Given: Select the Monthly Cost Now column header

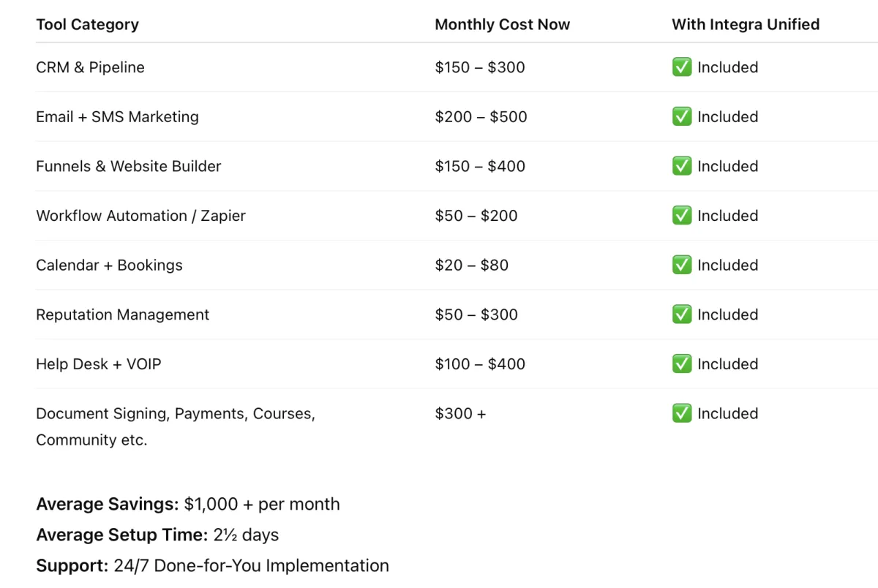Looking at the screenshot, I should tap(502, 24).
